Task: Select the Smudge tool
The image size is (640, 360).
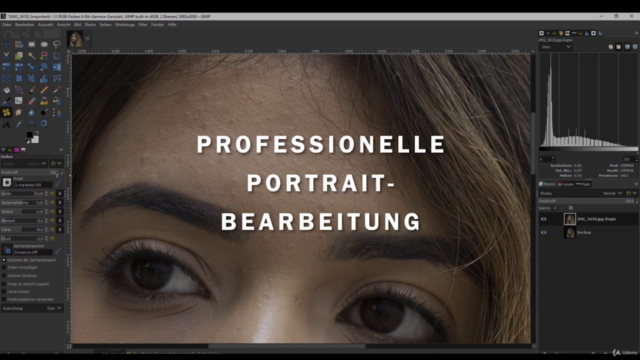Action: (19, 112)
